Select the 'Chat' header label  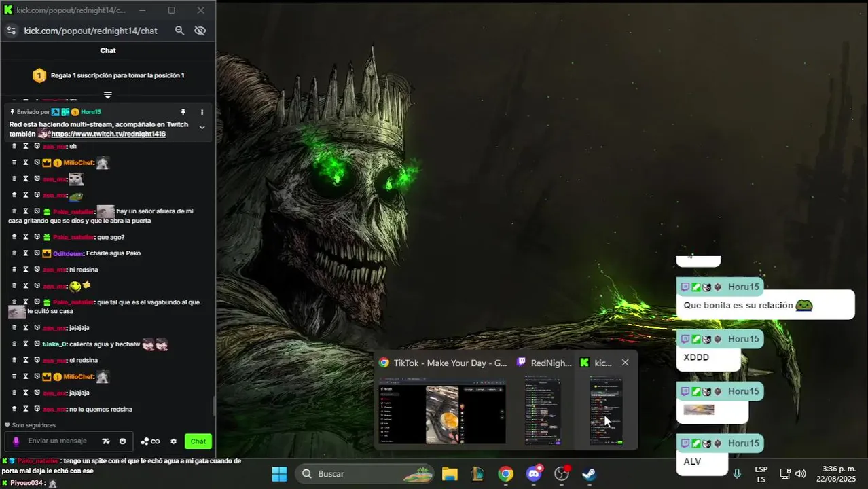click(108, 50)
